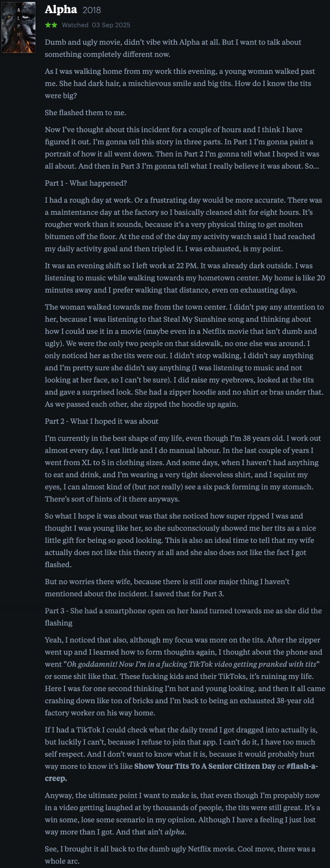The width and height of the screenshot is (330, 868).
Task: Click the opening "Dumb and ugly movie" paragraph
Action: pyautogui.click(x=173, y=48)
